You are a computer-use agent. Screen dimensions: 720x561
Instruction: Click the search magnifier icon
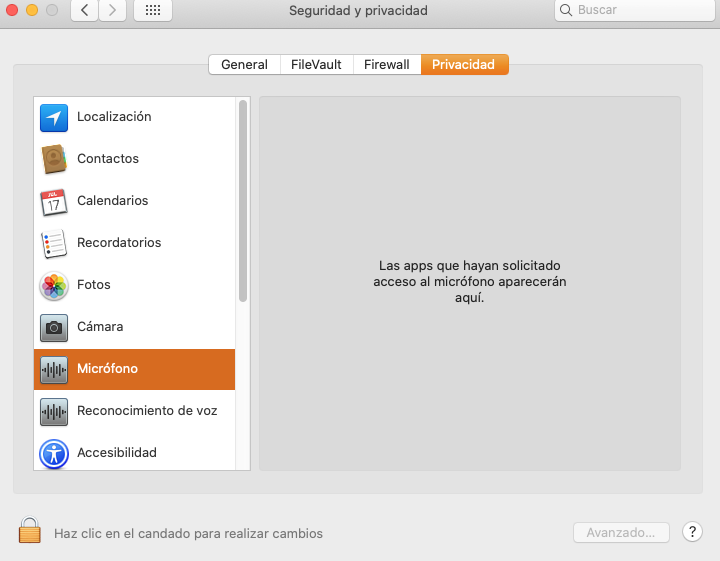click(x=566, y=10)
